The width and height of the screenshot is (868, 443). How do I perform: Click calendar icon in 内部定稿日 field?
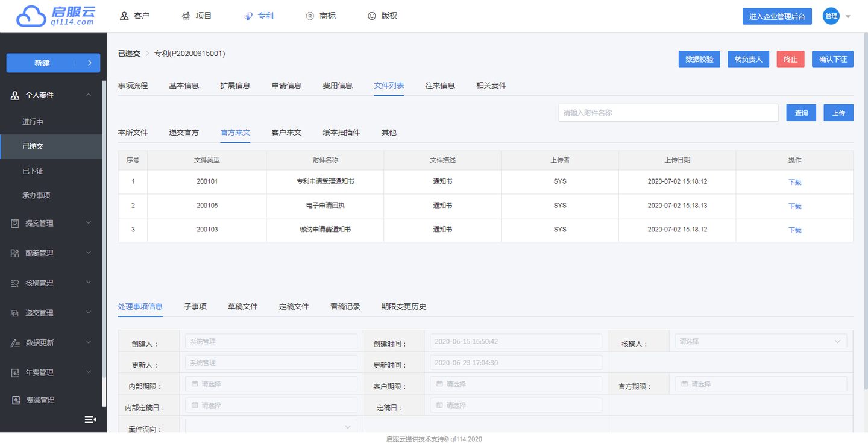tap(195, 405)
